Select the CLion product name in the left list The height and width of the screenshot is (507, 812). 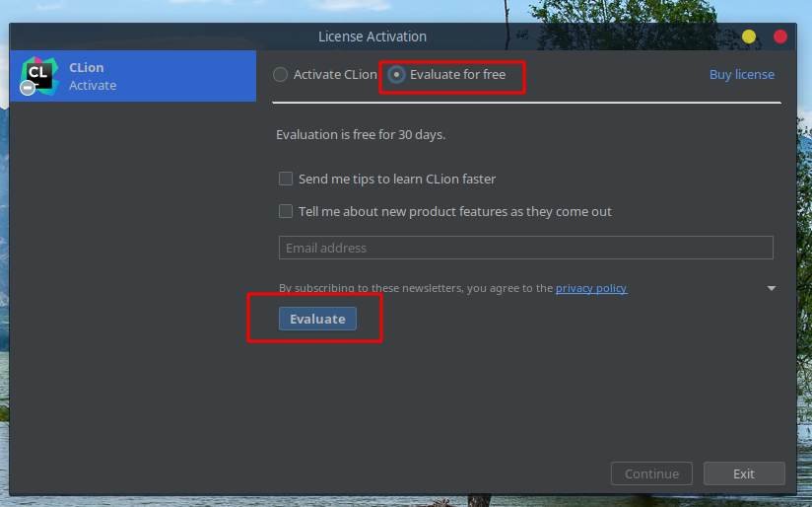coord(87,68)
